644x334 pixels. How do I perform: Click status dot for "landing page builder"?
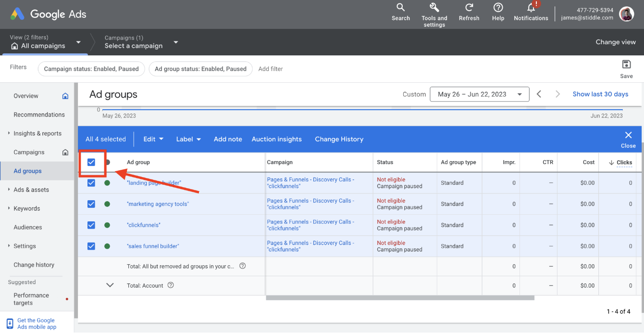(x=107, y=183)
